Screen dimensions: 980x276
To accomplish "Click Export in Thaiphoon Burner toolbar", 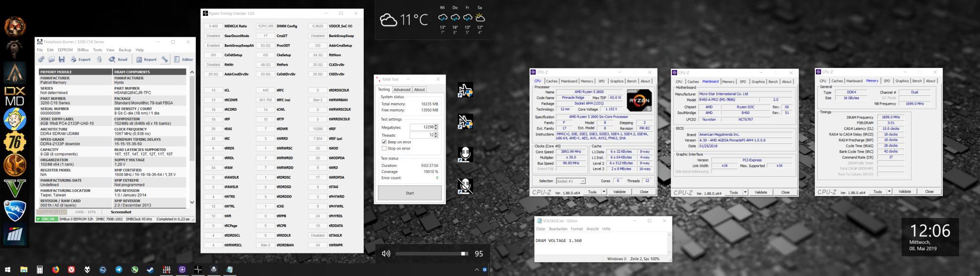I will 80,59.
